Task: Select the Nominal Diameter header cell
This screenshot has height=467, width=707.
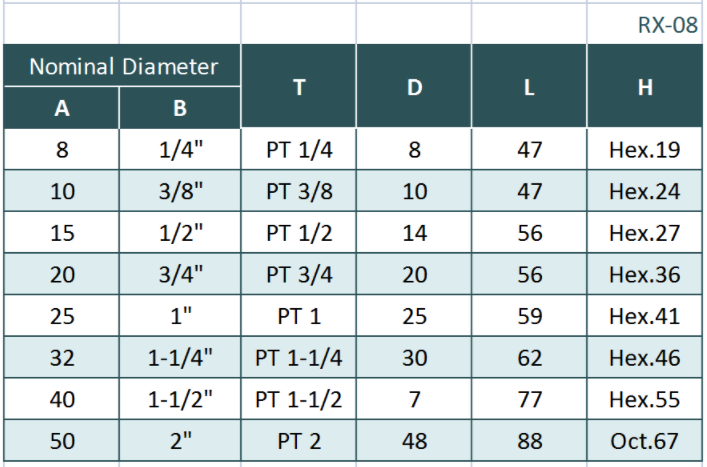Action: (123, 67)
